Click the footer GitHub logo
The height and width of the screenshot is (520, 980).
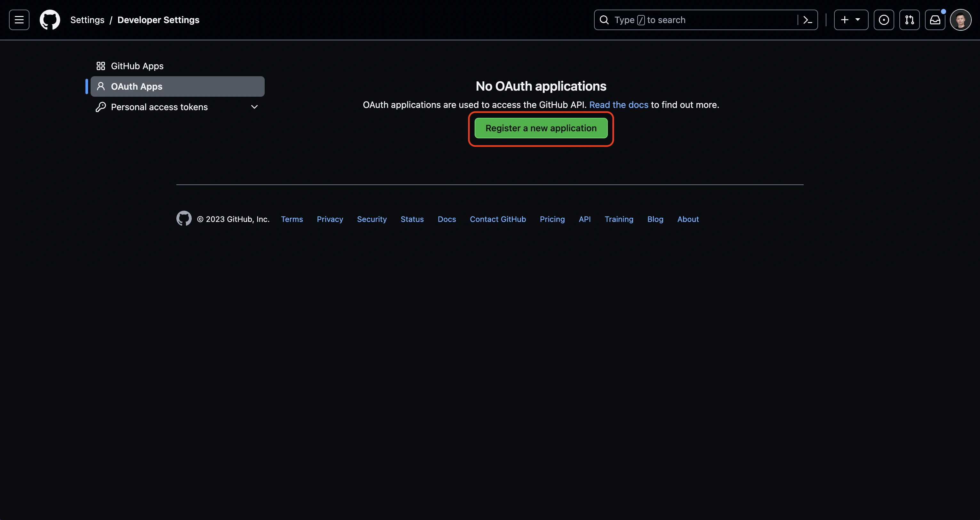[184, 218]
